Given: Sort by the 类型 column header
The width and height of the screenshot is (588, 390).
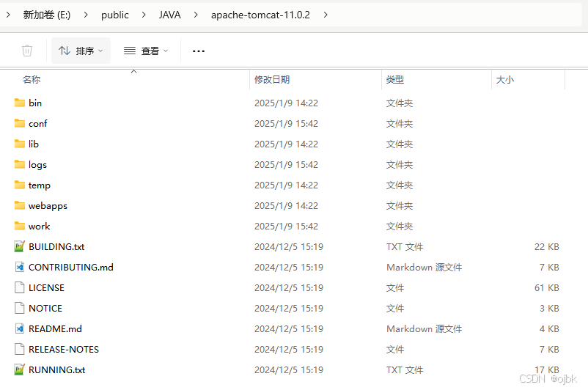Looking at the screenshot, I should pos(395,79).
